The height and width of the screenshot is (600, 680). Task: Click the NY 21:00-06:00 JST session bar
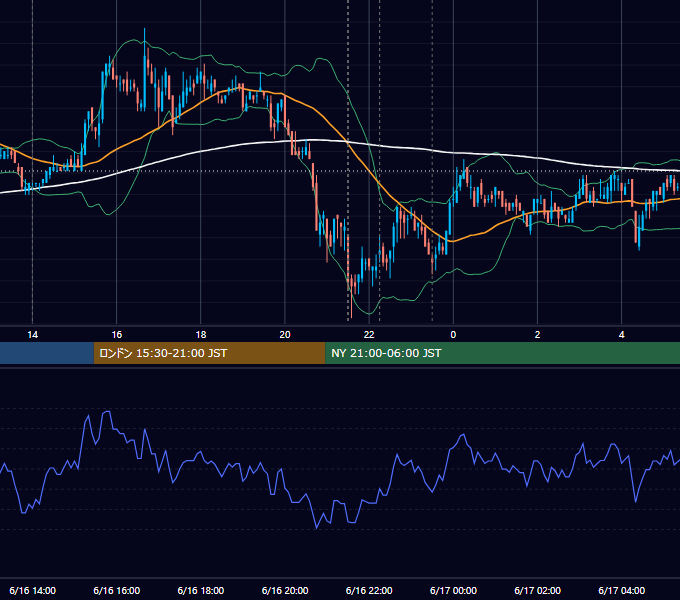pyautogui.click(x=503, y=353)
